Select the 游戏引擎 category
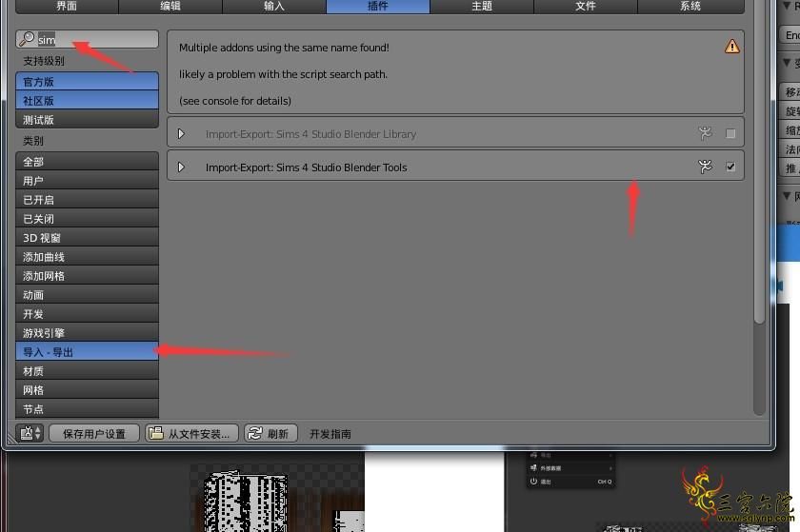The height and width of the screenshot is (532, 800). point(88,332)
